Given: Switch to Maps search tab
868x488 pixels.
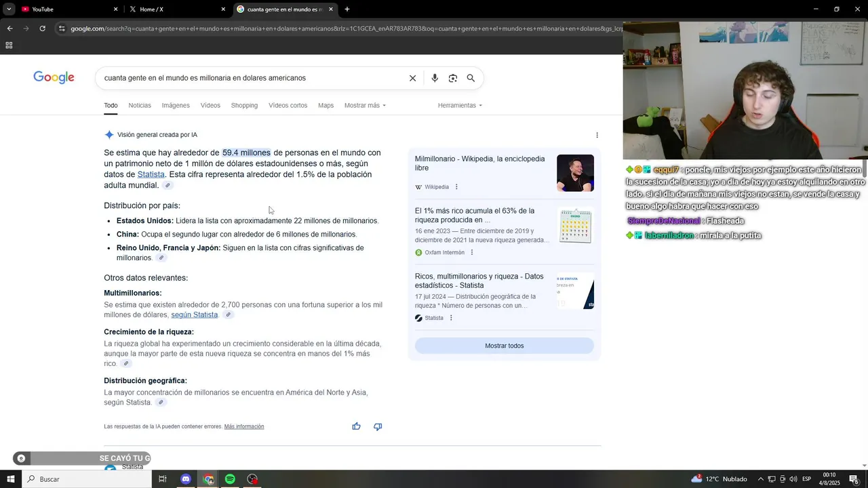Looking at the screenshot, I should 326,106.
